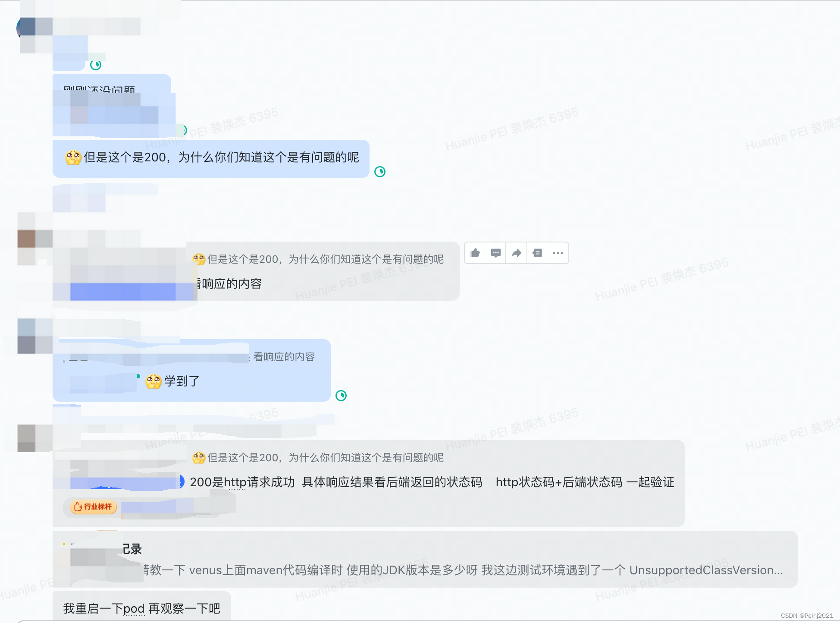Click the reply speech-bubble icon
The image size is (840, 623).
496,253
